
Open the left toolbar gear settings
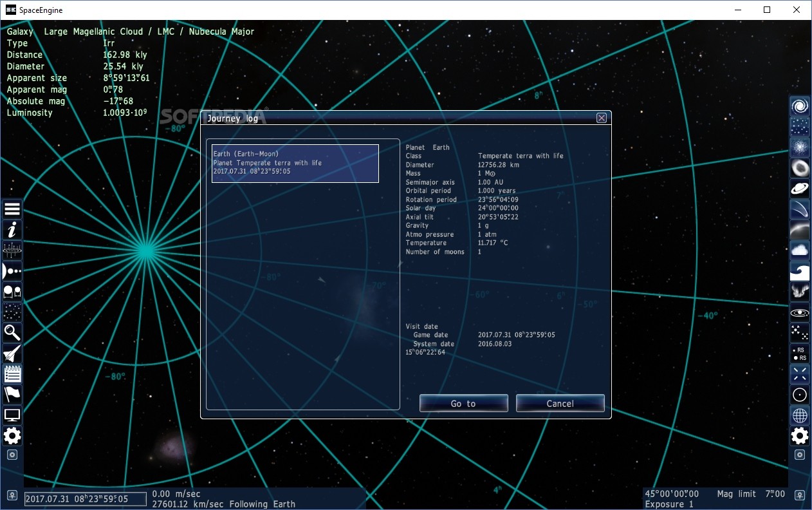click(12, 436)
